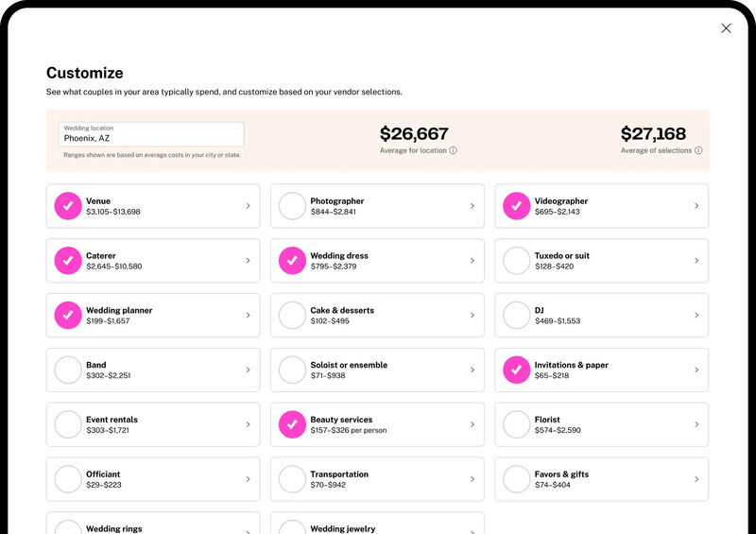
Task: Select the DJ checkbox circle
Action: coord(516,315)
